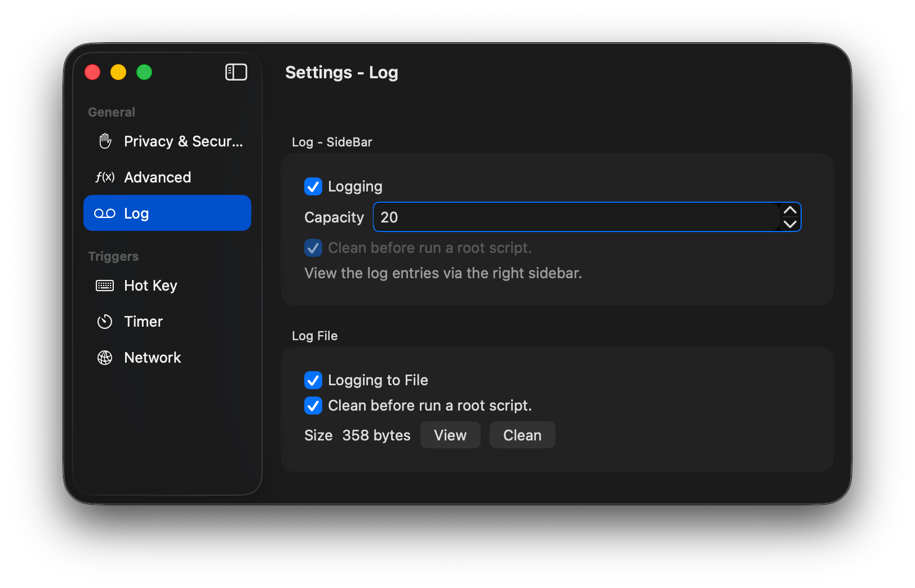Click inside the Capacity number field
The image size is (915, 588).
575,217
